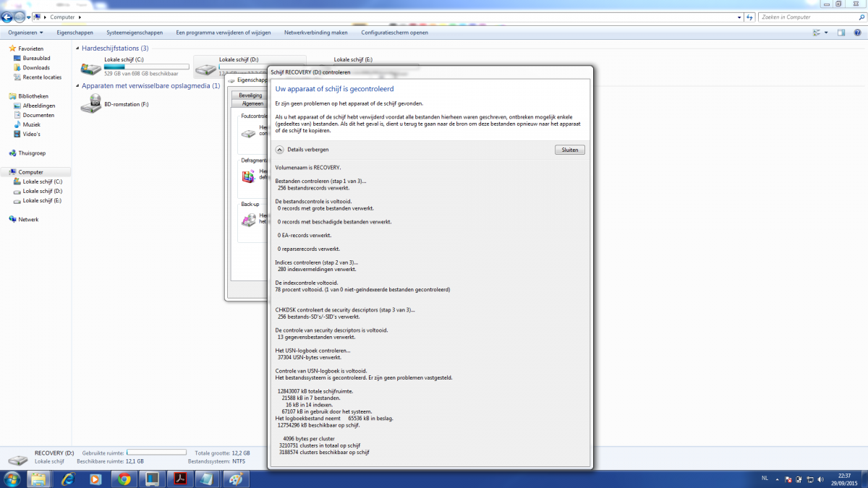Collapse details with the Details verbergen chevron
Image resolution: width=868 pixels, height=488 pixels.
click(280, 150)
